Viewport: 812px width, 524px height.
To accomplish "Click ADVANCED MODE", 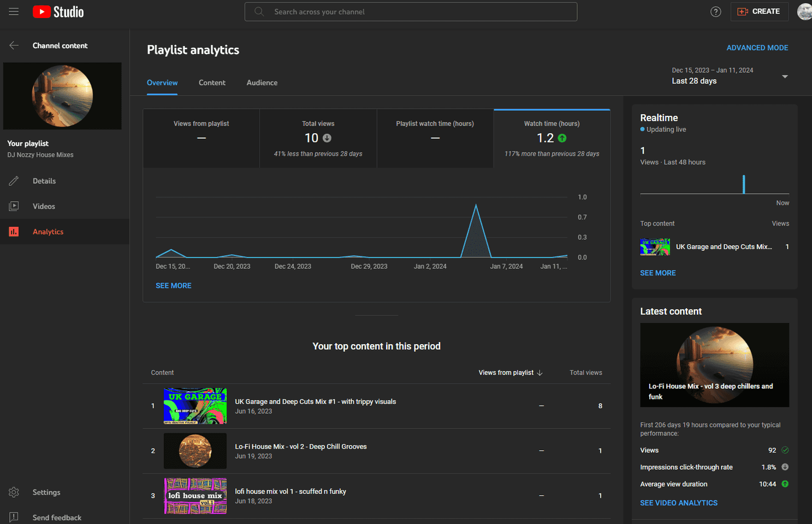I will 757,48.
